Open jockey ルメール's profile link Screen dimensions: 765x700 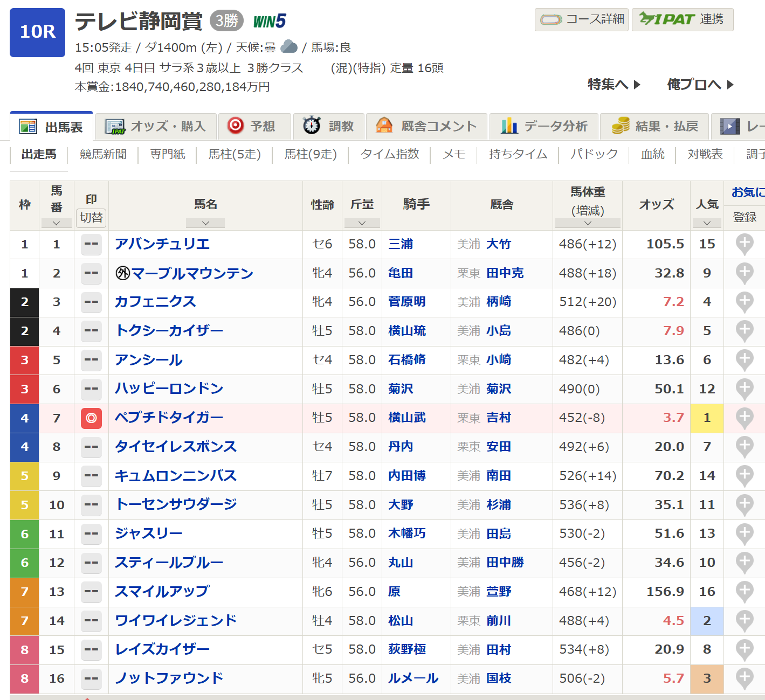coord(413,678)
